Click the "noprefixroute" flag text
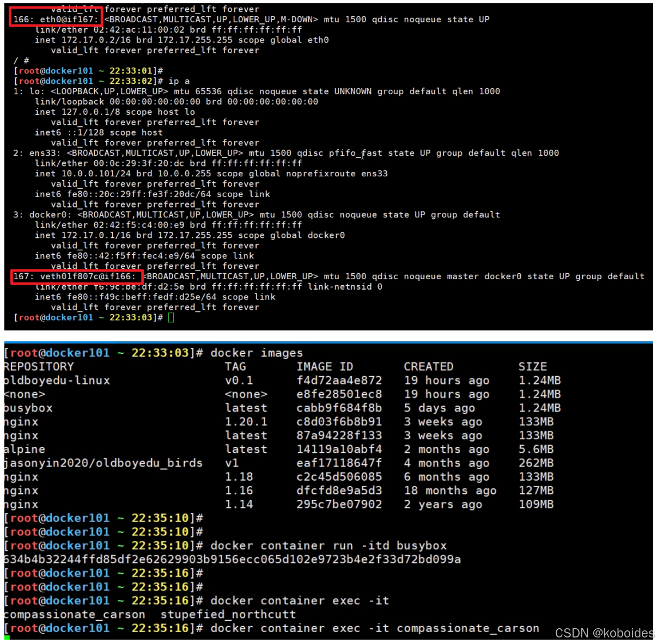 (x=321, y=174)
